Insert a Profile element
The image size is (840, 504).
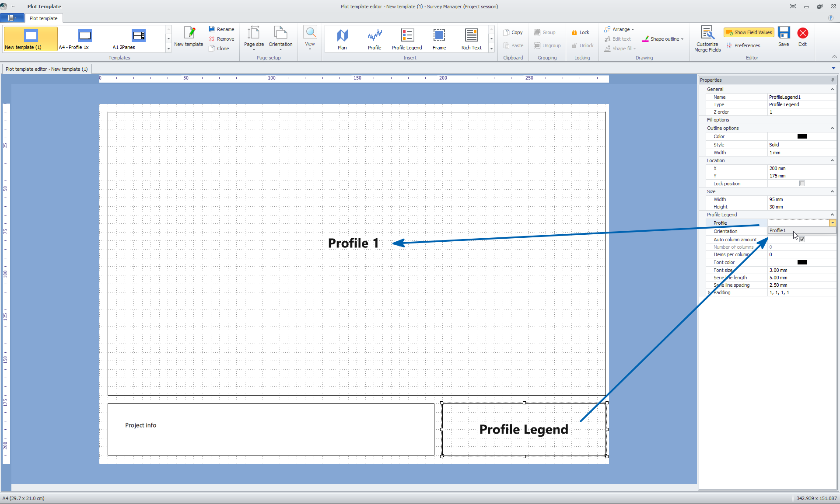point(374,39)
